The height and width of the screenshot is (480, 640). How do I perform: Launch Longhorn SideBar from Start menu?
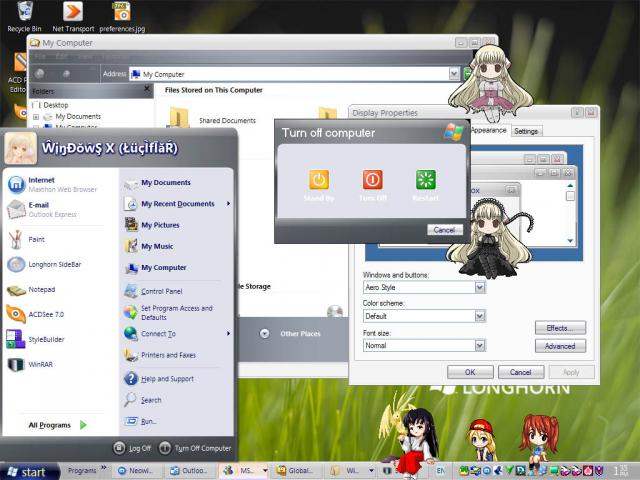coord(45,264)
